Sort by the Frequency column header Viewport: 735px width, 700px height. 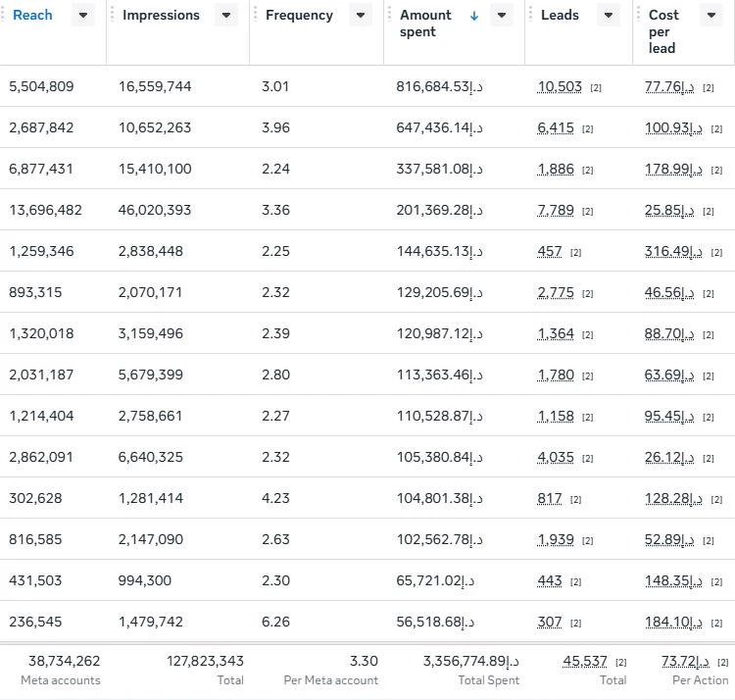tap(299, 15)
